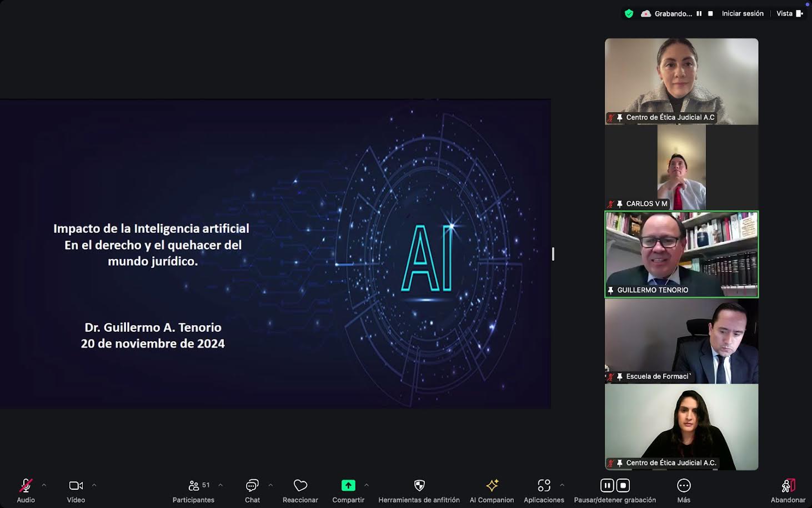Expand video options chevron beside Vídeo
Viewport: 812px width, 508px height.
[94, 485]
